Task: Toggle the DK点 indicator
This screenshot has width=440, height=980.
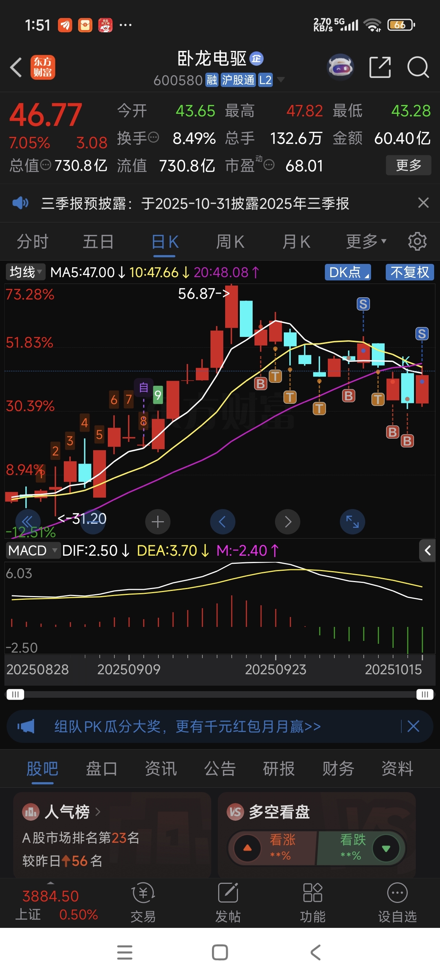Action: 348,272
